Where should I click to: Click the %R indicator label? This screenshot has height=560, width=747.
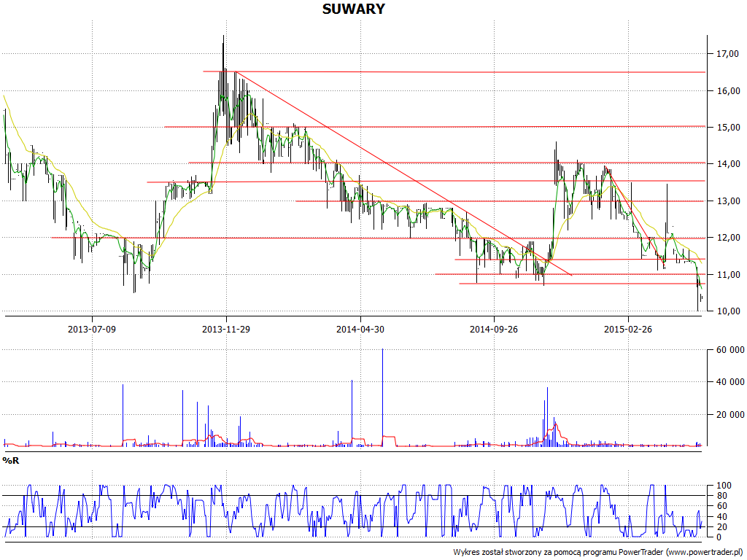pos(10,461)
